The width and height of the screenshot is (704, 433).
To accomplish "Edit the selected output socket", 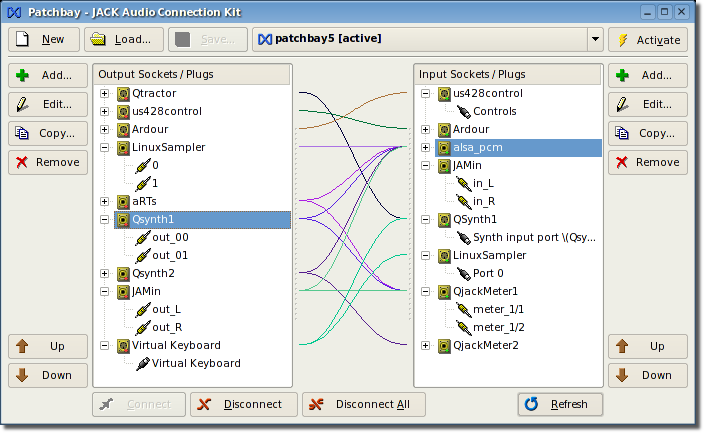I will (x=48, y=104).
